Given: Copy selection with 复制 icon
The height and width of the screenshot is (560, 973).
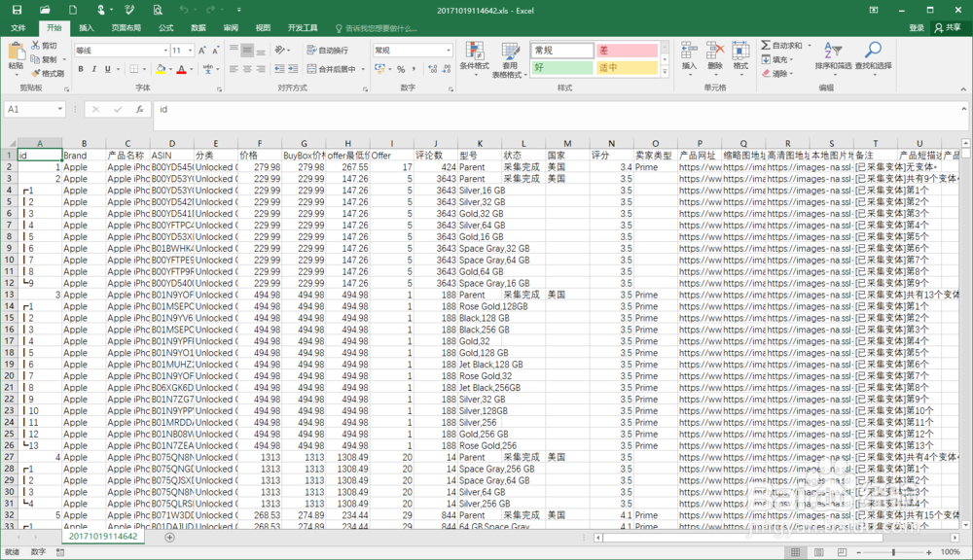Looking at the screenshot, I should [44, 59].
